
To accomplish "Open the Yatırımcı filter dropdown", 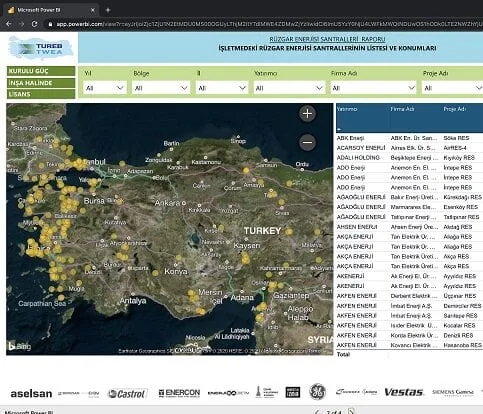I will tap(289, 88).
